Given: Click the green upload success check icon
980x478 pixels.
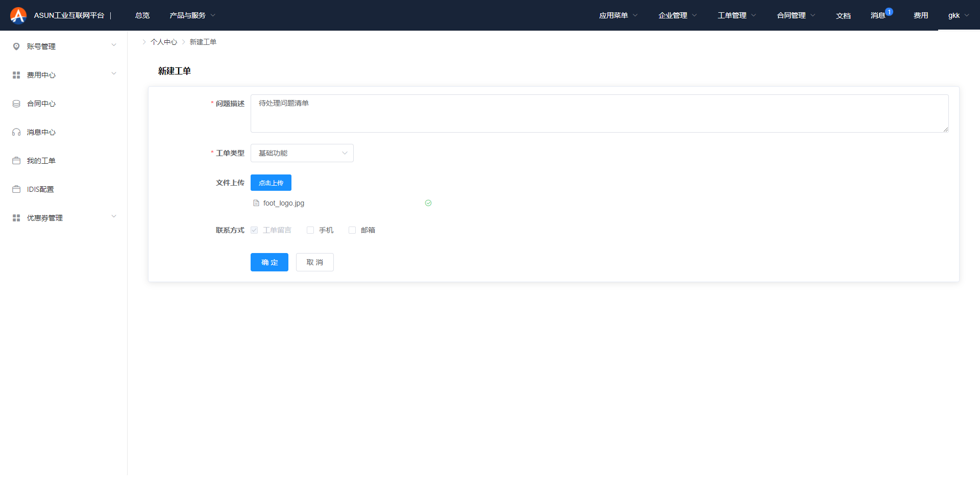Looking at the screenshot, I should click(428, 203).
